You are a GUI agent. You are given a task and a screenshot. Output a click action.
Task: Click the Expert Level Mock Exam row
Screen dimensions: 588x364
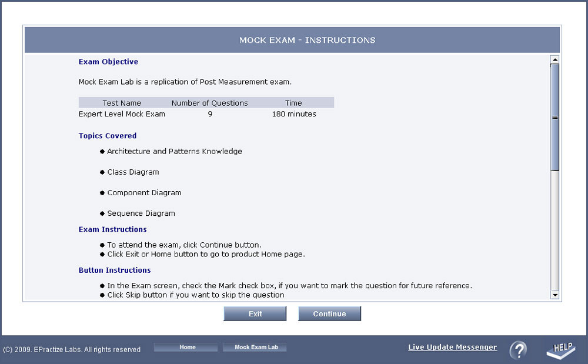click(x=122, y=114)
